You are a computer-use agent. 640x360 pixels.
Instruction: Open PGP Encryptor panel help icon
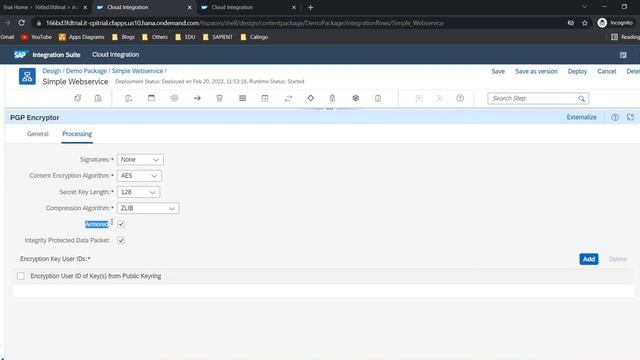pos(615,117)
